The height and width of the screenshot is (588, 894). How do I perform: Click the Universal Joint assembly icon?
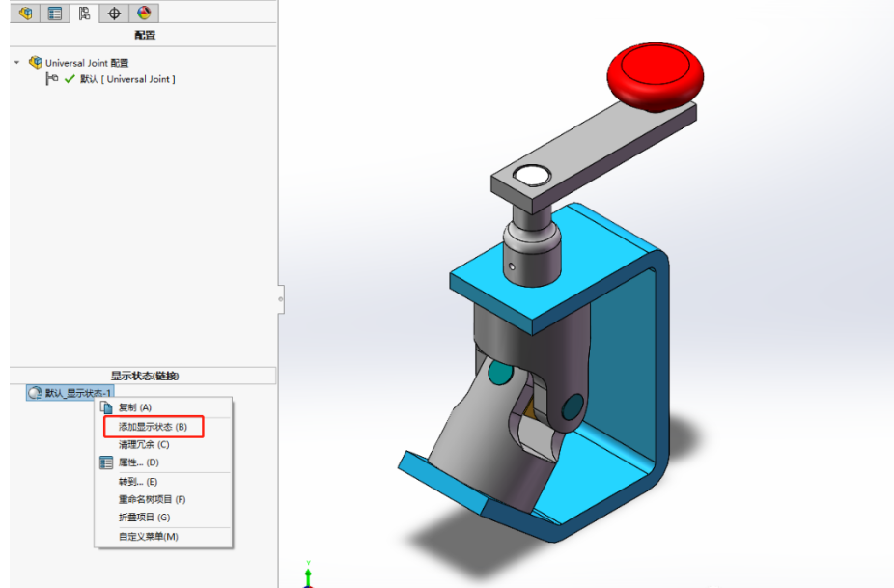(36, 63)
